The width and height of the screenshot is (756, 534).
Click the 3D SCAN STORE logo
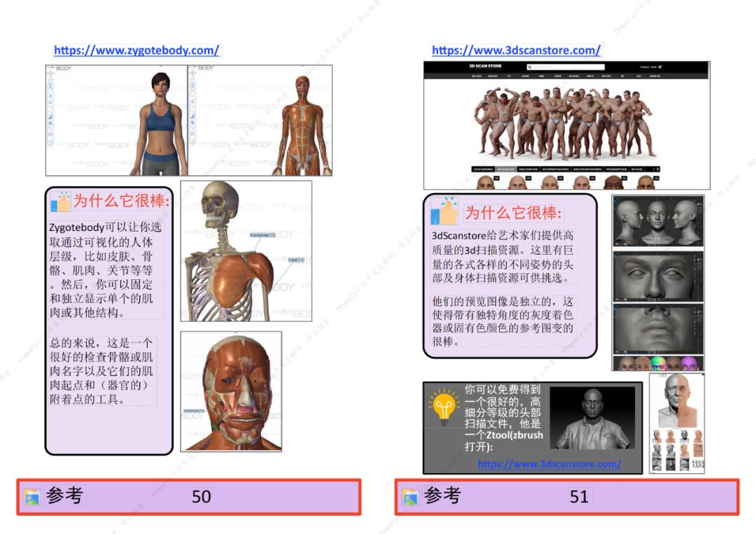coord(485,66)
